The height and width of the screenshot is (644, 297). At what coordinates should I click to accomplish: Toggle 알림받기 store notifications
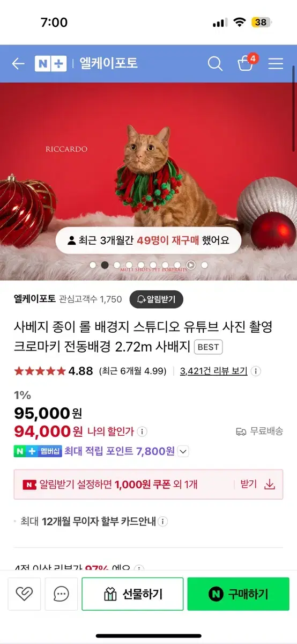[x=156, y=299]
